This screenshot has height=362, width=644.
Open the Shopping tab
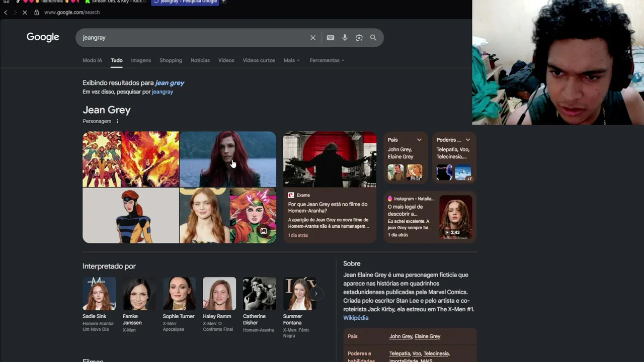(x=171, y=60)
